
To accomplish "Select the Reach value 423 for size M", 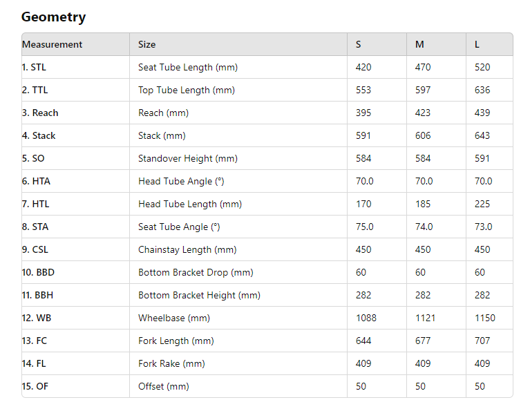I will tap(423, 113).
